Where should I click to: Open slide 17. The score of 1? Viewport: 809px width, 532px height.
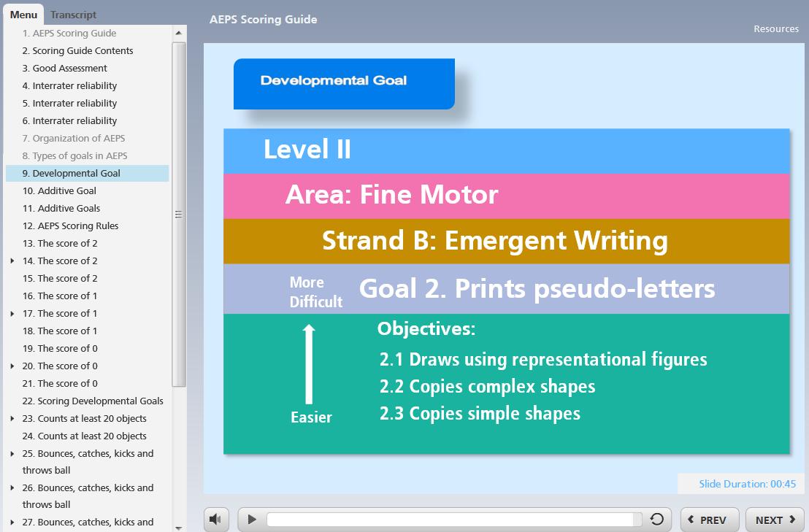click(60, 313)
